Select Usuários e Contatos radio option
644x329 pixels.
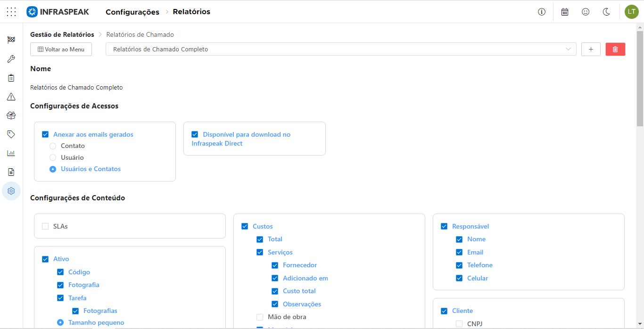click(x=53, y=169)
